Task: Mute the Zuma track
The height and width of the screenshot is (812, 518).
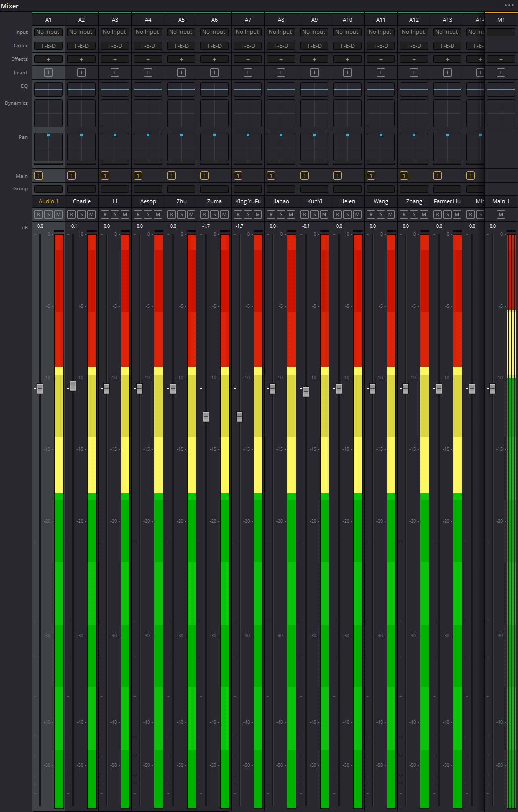Action: [224, 214]
